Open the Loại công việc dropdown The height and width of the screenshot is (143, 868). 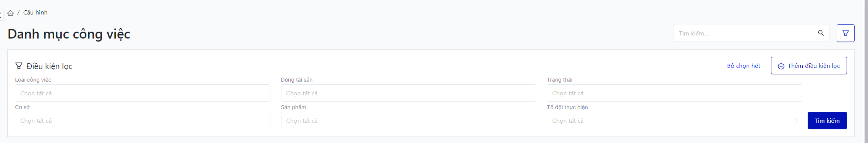pyautogui.click(x=142, y=93)
